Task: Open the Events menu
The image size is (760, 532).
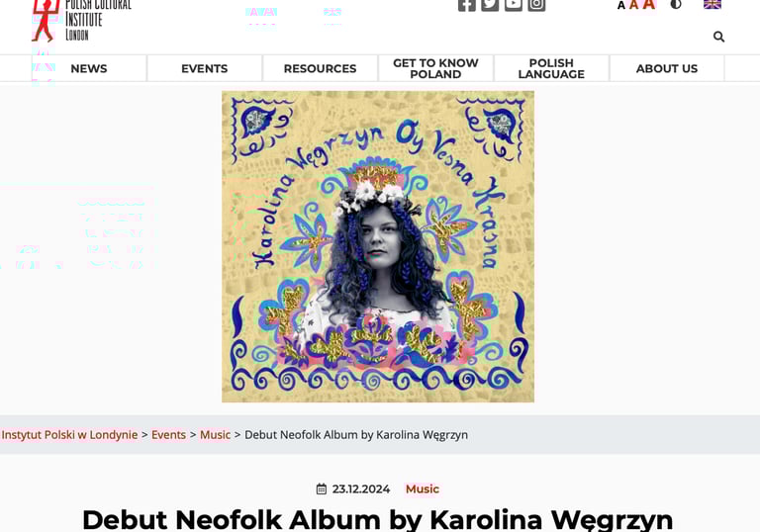Action: (x=205, y=69)
